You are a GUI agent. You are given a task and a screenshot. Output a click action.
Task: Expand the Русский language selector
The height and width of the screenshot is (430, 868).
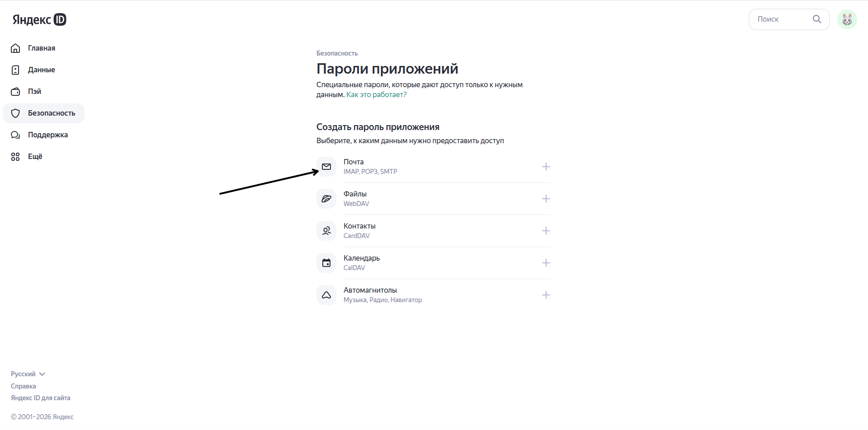coord(27,374)
